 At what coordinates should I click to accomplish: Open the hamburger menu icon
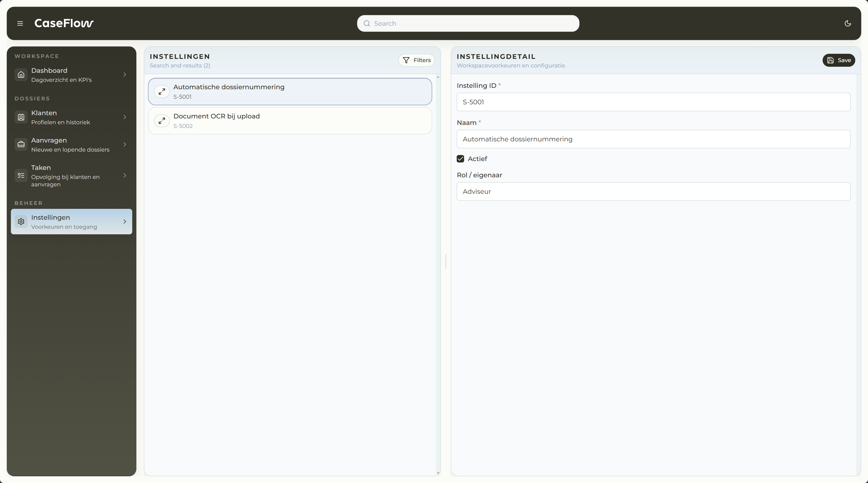tap(20, 23)
